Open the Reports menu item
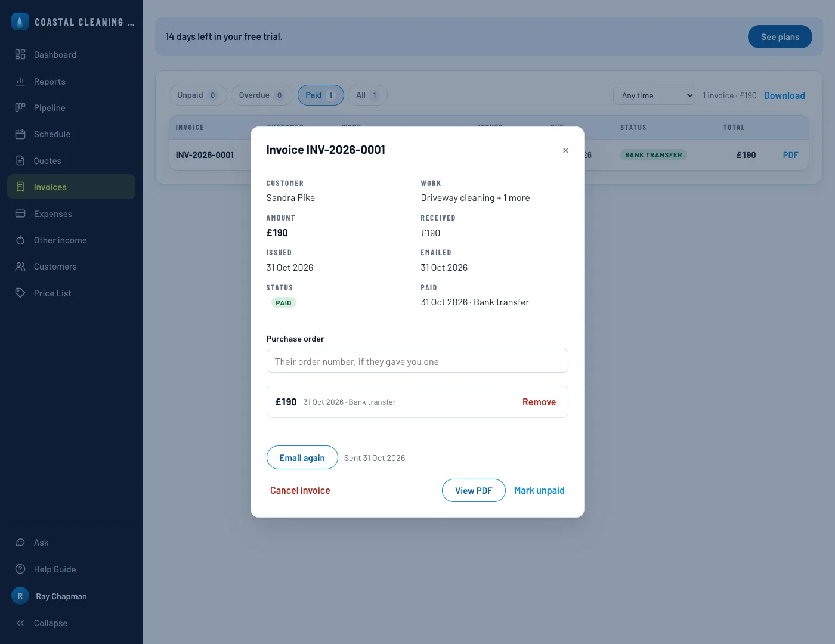The width and height of the screenshot is (835, 644). coord(72,81)
